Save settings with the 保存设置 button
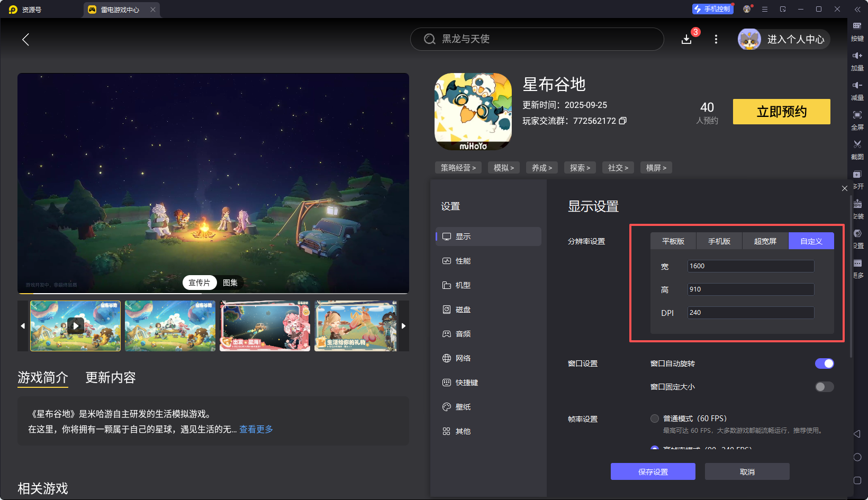 pos(653,471)
